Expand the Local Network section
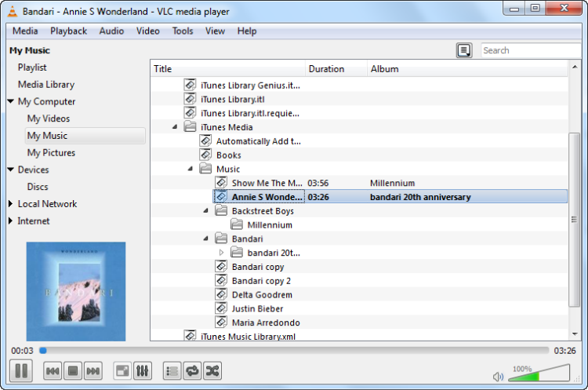 point(10,204)
